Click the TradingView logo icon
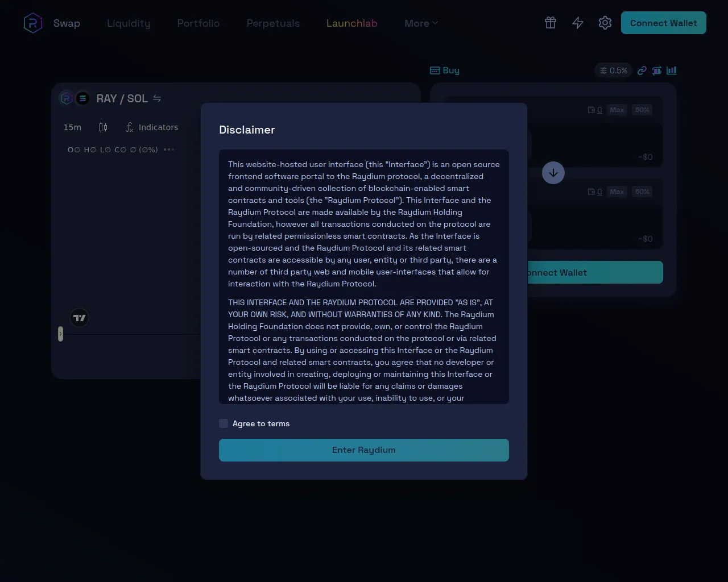 [x=80, y=318]
